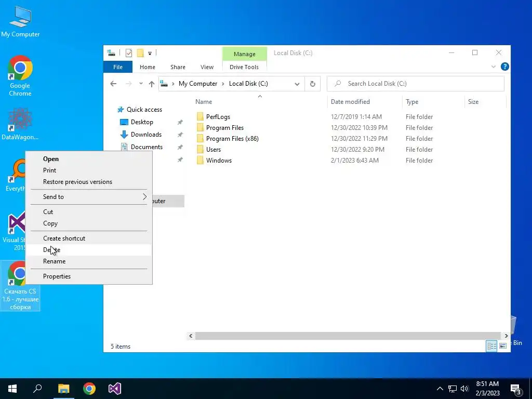Select the DataWagon desktop shortcut
The height and width of the screenshot is (399, 532).
click(20, 124)
